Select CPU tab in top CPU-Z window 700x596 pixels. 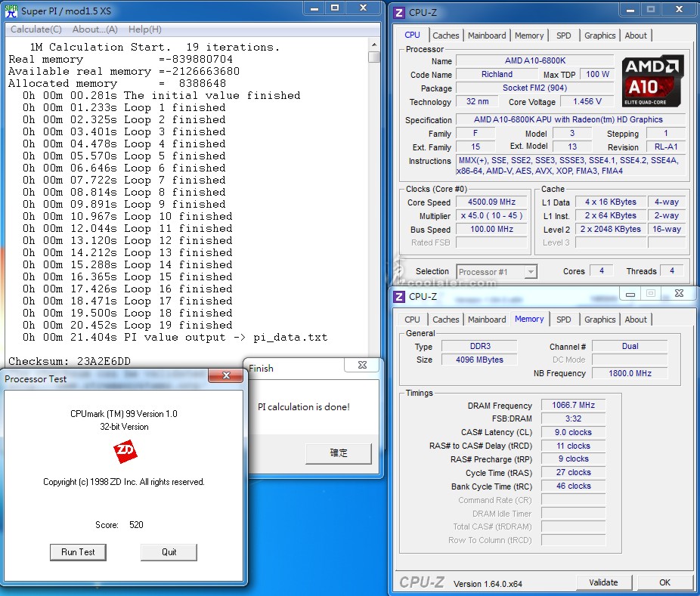pyautogui.click(x=412, y=35)
